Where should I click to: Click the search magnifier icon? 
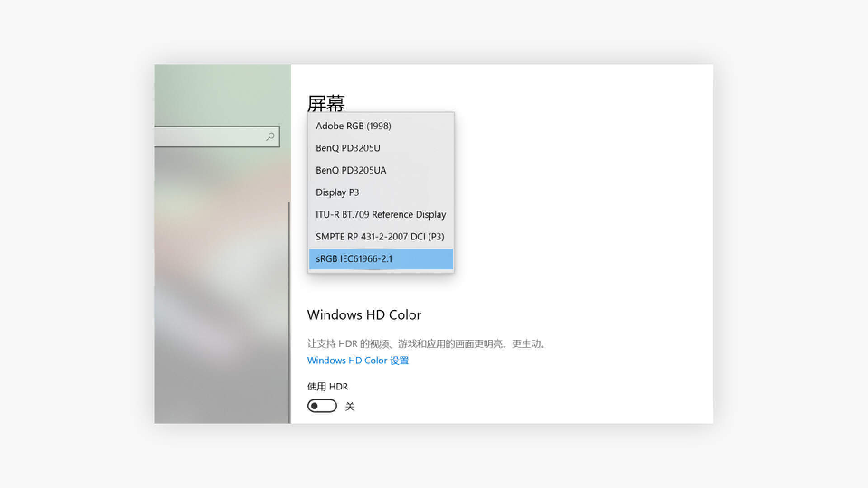pos(270,136)
